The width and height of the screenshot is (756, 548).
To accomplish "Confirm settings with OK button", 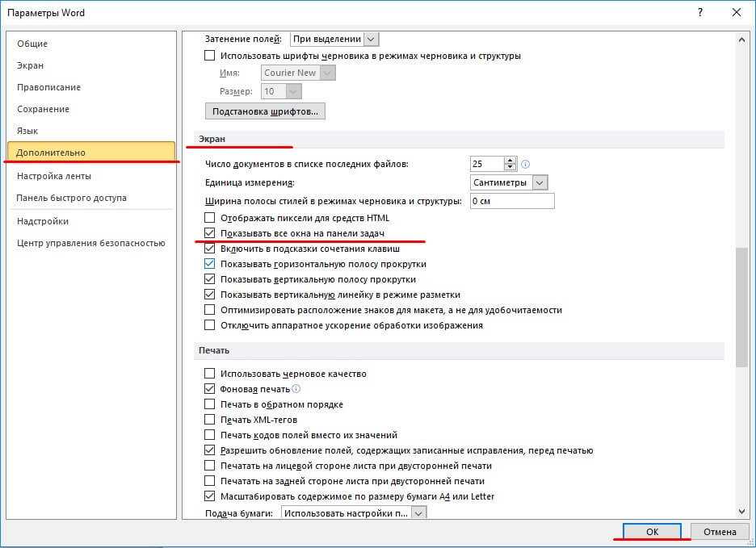I will pyautogui.click(x=653, y=531).
